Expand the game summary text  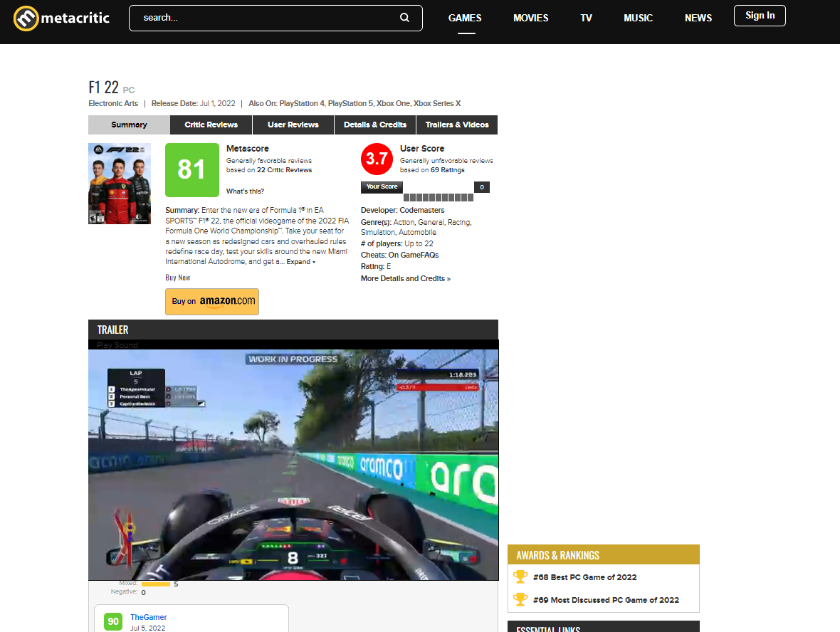(x=300, y=262)
